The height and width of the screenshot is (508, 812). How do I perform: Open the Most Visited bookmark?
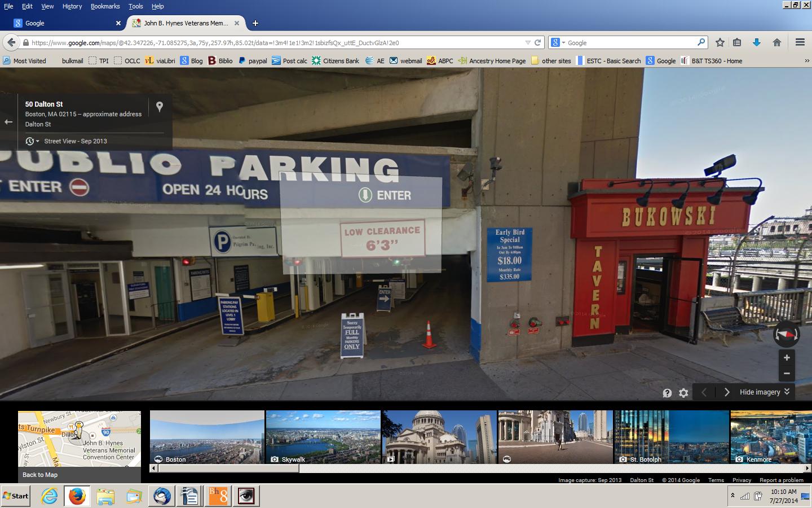24,60
